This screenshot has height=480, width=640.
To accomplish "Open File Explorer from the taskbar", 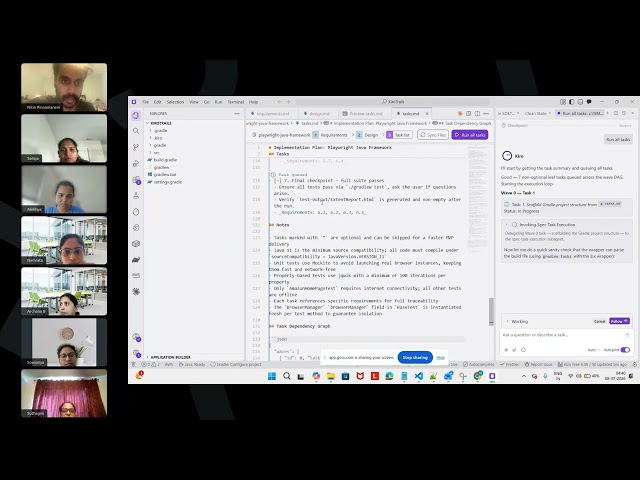I will tap(331, 376).
